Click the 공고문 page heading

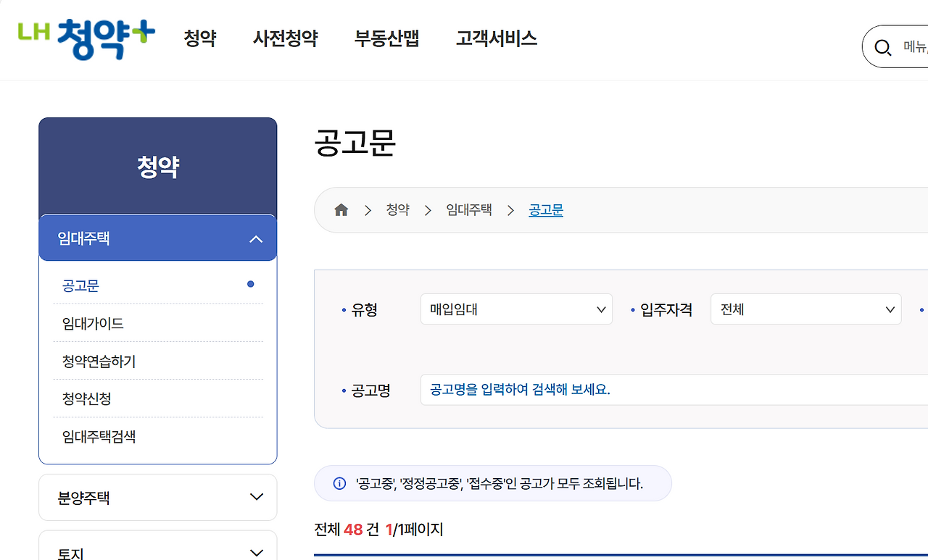click(355, 142)
